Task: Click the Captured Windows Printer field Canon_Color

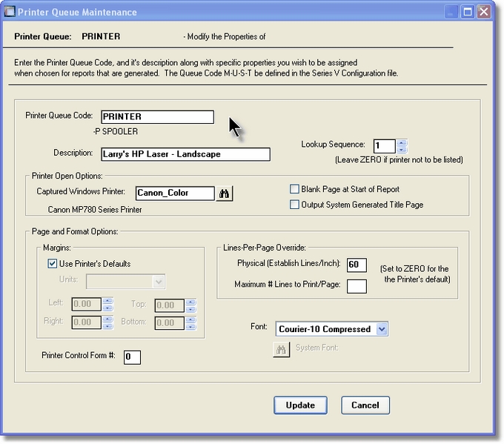Action: [175, 193]
